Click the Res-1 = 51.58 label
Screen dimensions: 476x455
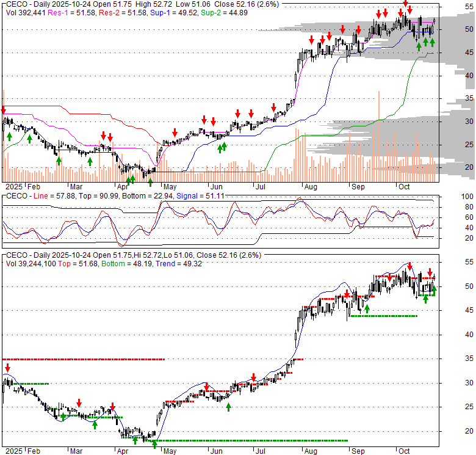point(72,13)
